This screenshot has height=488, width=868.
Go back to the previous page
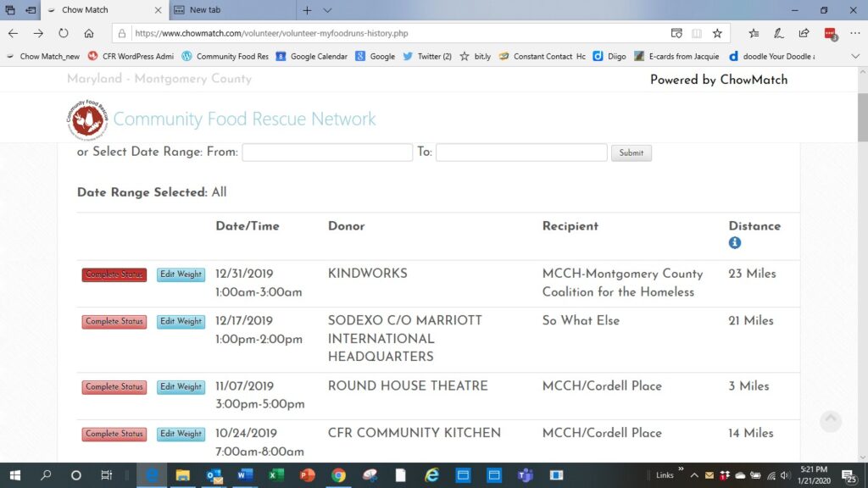13,33
